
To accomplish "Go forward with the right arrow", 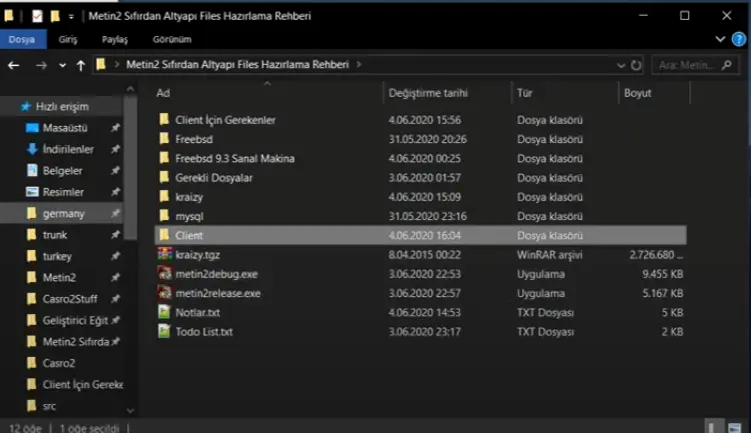I will [x=41, y=65].
